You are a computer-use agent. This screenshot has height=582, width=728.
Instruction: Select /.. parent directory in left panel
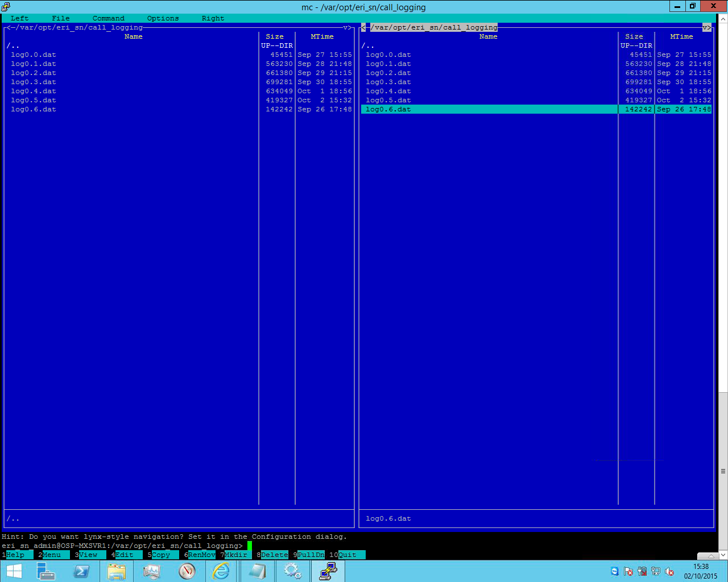click(179, 45)
